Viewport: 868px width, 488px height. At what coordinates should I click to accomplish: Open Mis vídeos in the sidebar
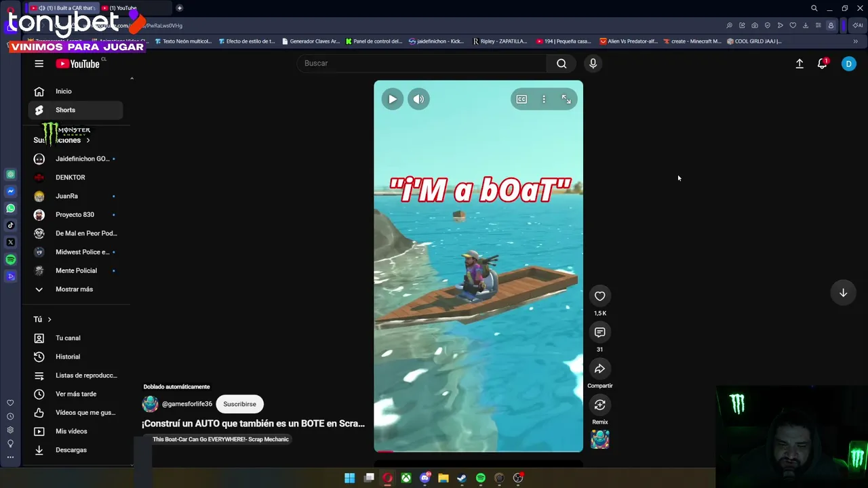click(75, 431)
